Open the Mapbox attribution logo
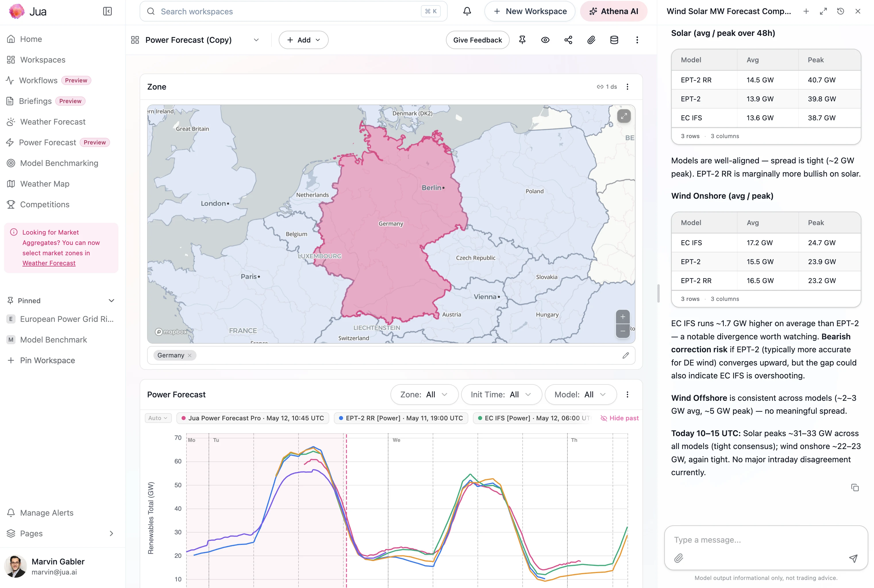Viewport: 874px width, 588px height. point(171,332)
